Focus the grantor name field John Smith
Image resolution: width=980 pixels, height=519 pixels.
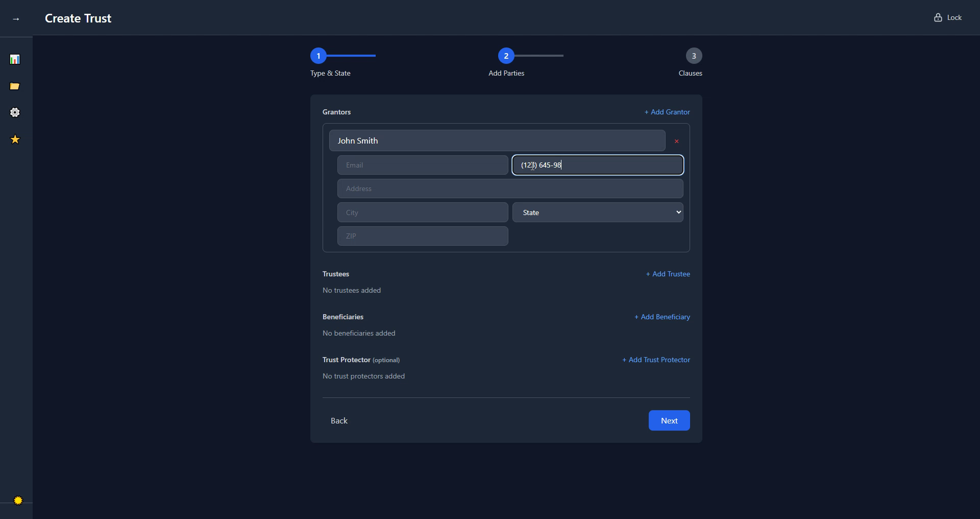pyautogui.click(x=497, y=140)
